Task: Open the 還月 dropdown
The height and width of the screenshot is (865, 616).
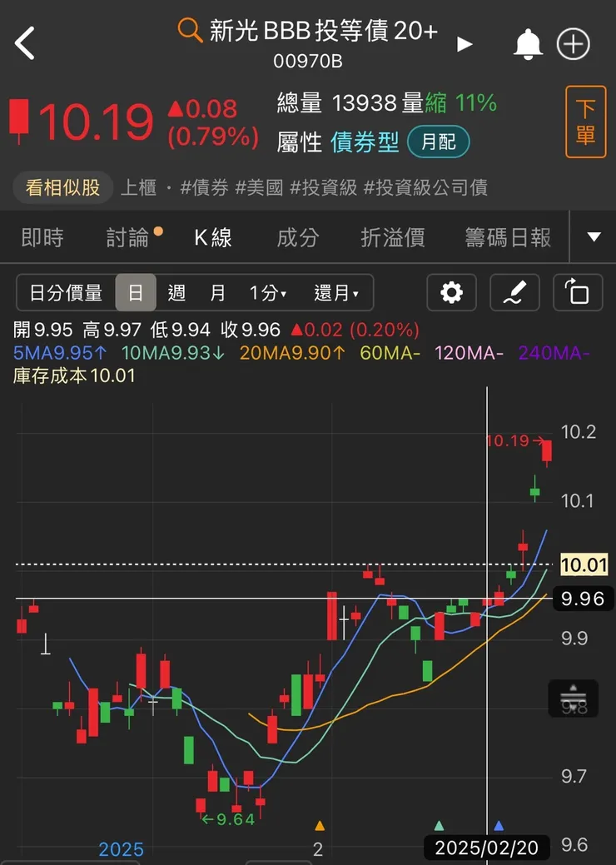Action: [336, 292]
